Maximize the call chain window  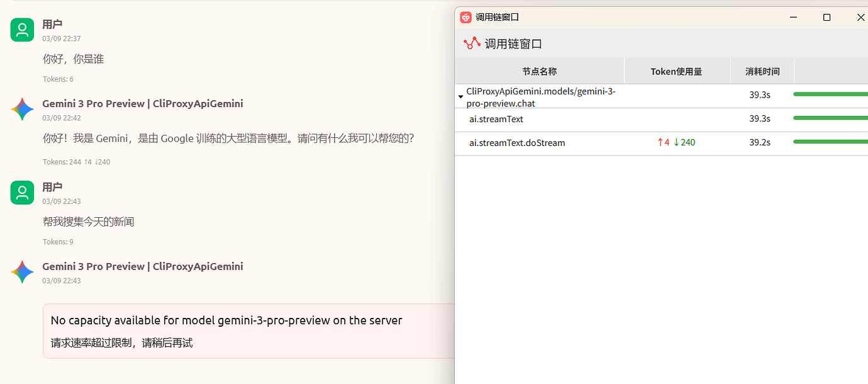[826, 18]
